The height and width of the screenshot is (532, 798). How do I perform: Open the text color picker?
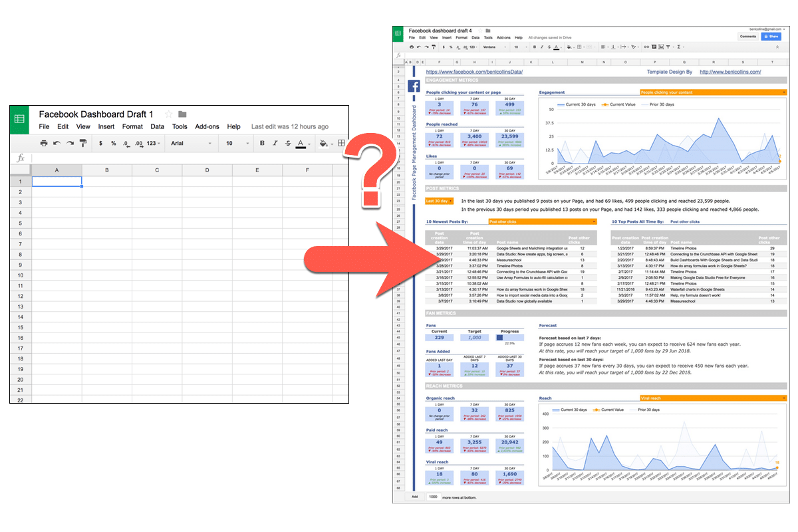coord(300,143)
